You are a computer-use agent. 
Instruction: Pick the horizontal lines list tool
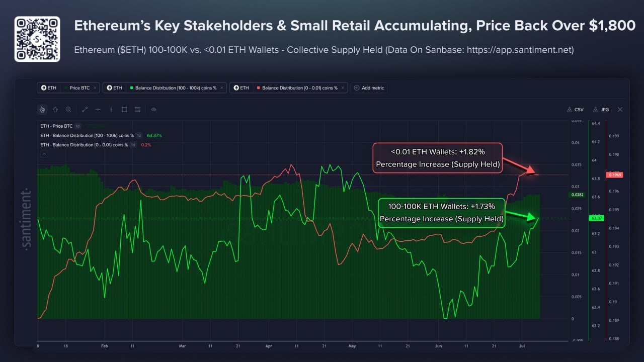pyautogui.click(x=137, y=109)
